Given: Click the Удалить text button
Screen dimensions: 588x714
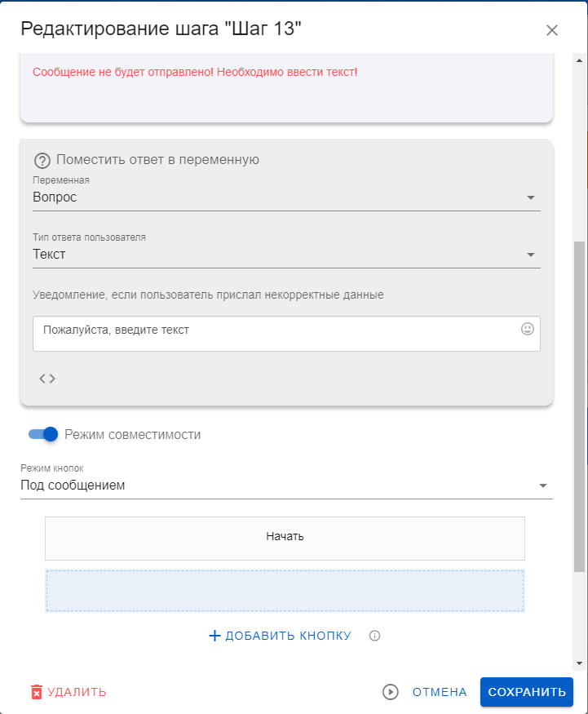Looking at the screenshot, I should click(77, 692).
